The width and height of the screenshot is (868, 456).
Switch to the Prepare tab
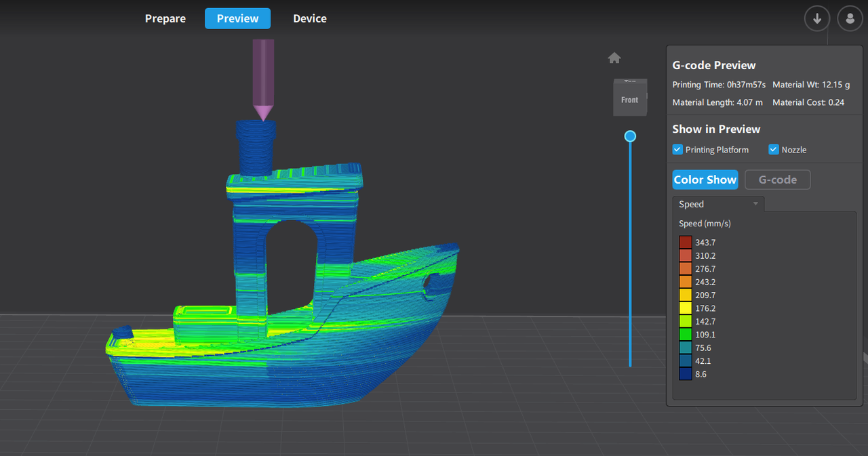165,18
